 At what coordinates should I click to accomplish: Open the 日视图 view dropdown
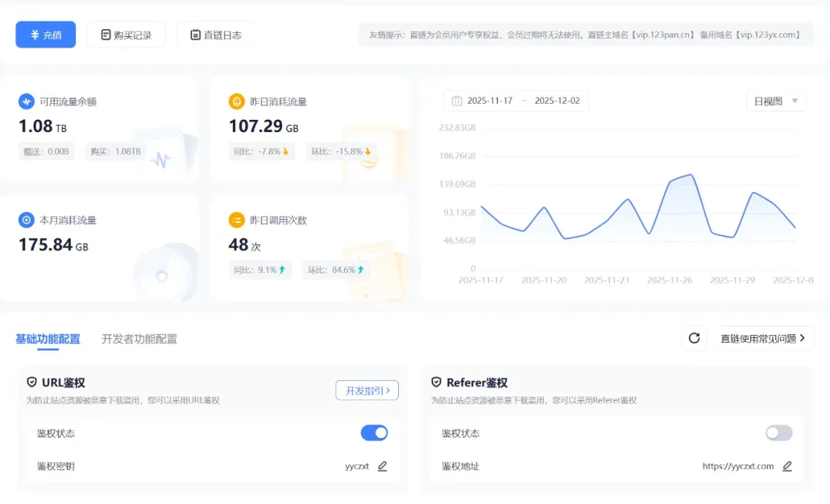[776, 101]
